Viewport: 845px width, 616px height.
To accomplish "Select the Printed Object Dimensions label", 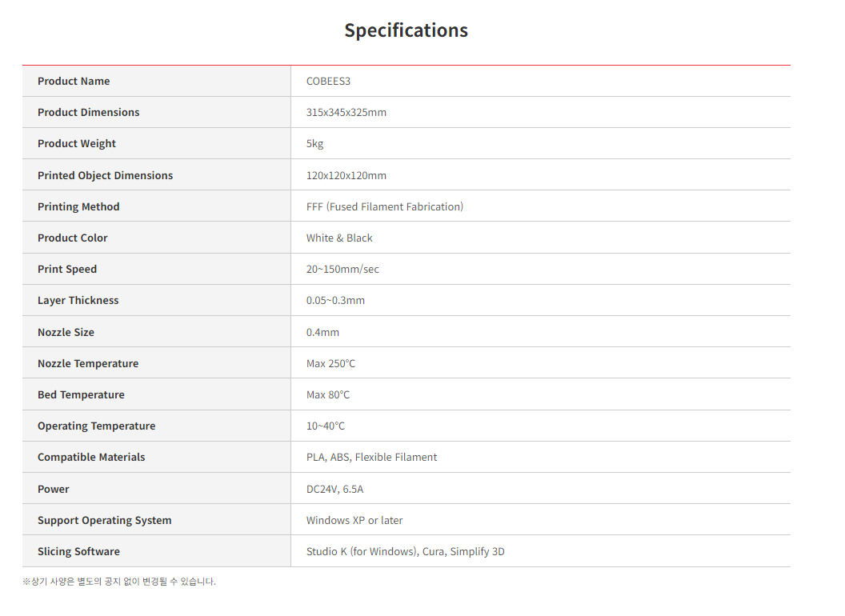I will pyautogui.click(x=105, y=175).
